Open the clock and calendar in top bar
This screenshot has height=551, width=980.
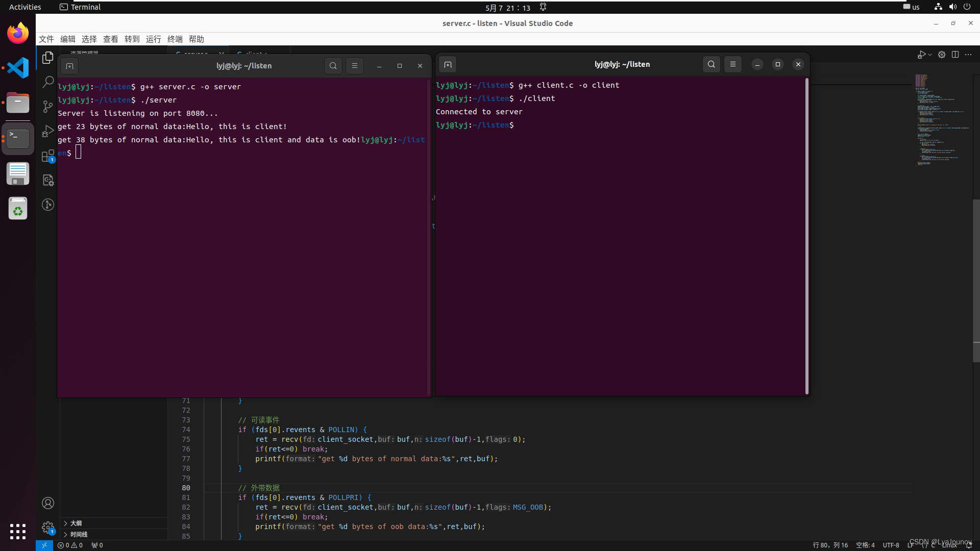point(508,8)
